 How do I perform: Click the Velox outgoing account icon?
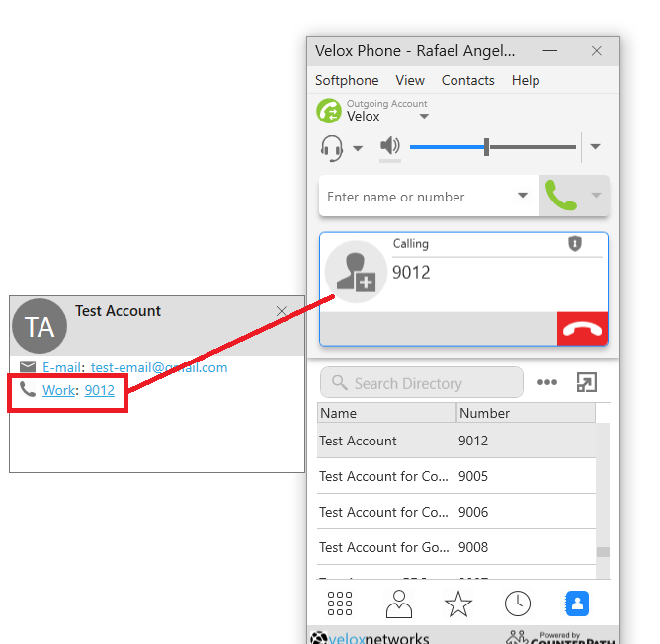[329, 112]
